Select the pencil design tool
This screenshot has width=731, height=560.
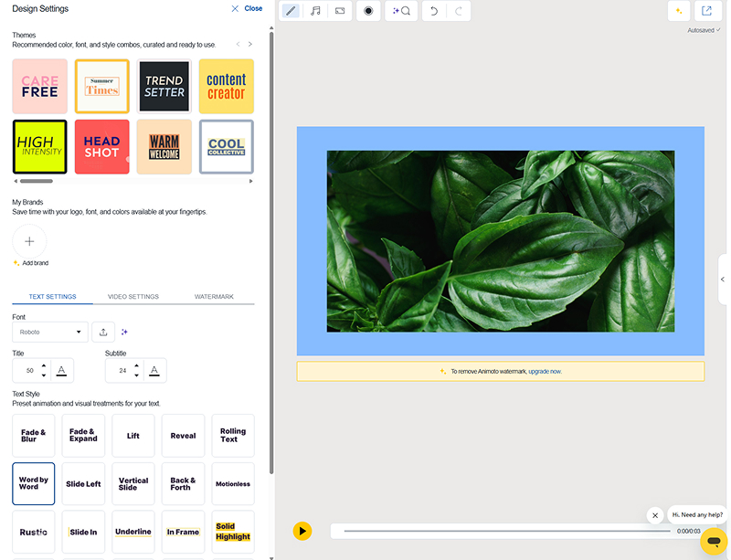pos(291,11)
